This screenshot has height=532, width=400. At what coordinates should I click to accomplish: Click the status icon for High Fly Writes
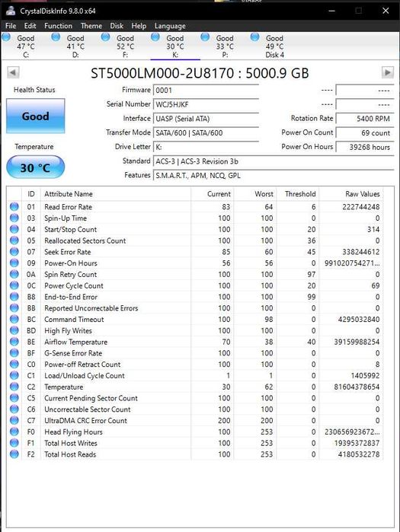point(14,330)
